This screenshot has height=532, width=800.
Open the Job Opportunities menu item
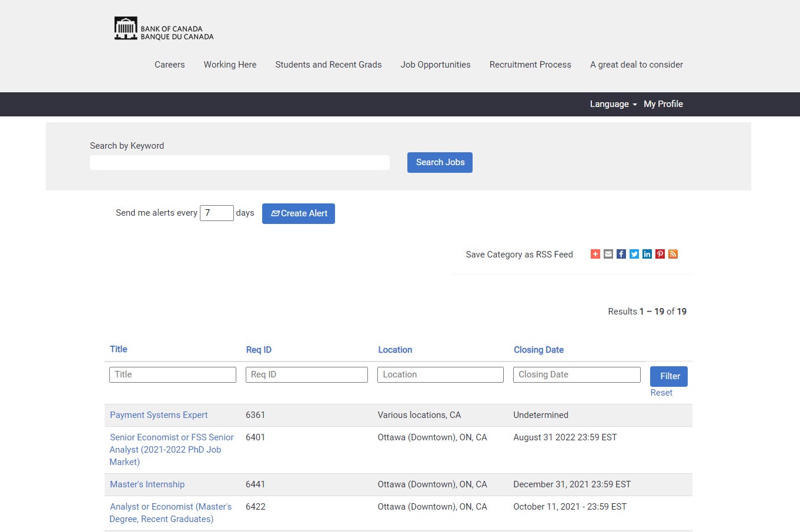(436, 65)
